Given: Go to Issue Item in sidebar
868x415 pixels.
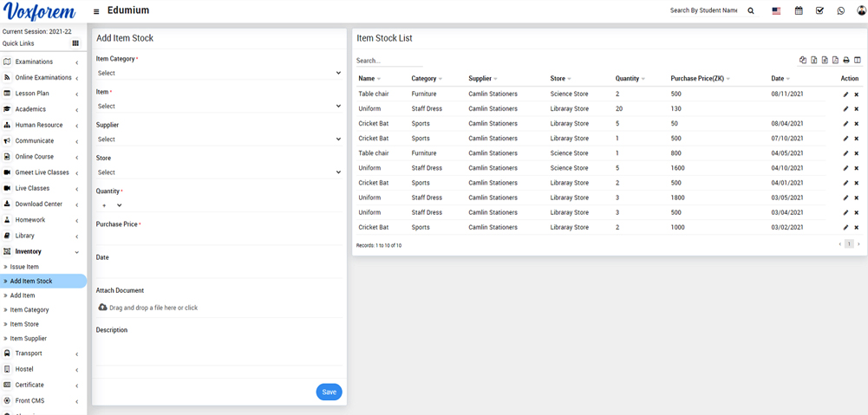Looking at the screenshot, I should (x=24, y=267).
